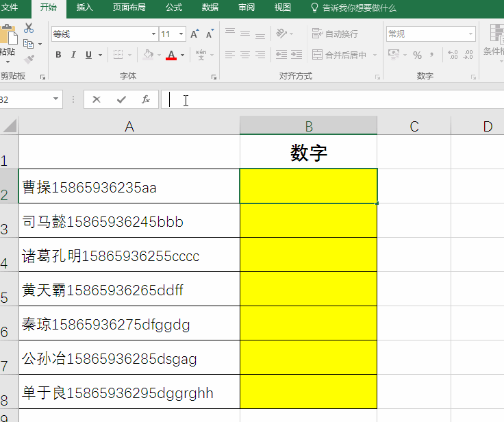
Task: Switch to the 插入 tab
Action: 84,8
